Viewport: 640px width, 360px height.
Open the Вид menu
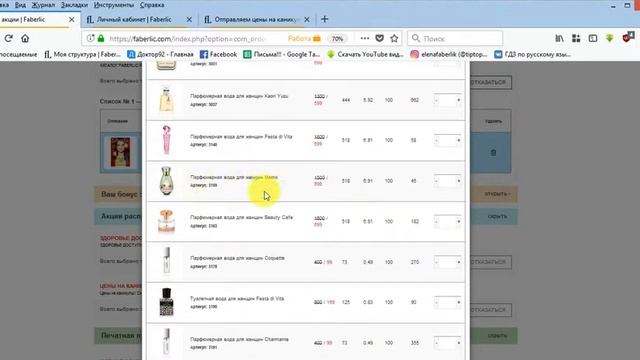pos(20,5)
